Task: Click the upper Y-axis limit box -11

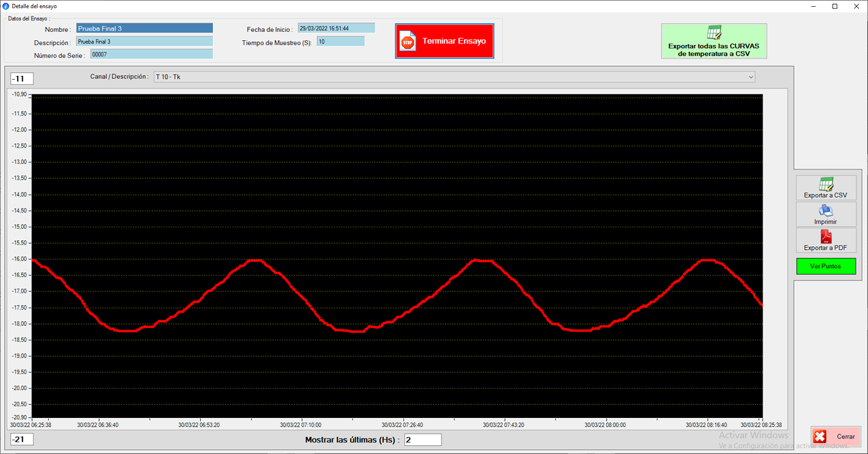Action: pyautogui.click(x=22, y=79)
